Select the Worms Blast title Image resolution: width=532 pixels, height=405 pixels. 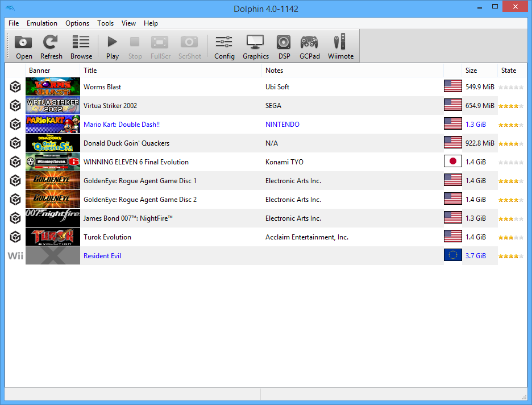[102, 87]
